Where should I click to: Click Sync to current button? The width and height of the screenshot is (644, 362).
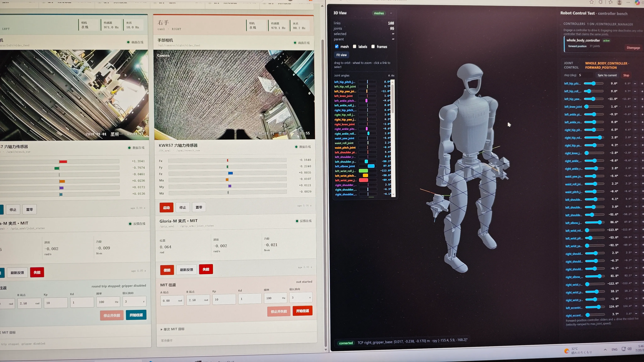coord(607,75)
